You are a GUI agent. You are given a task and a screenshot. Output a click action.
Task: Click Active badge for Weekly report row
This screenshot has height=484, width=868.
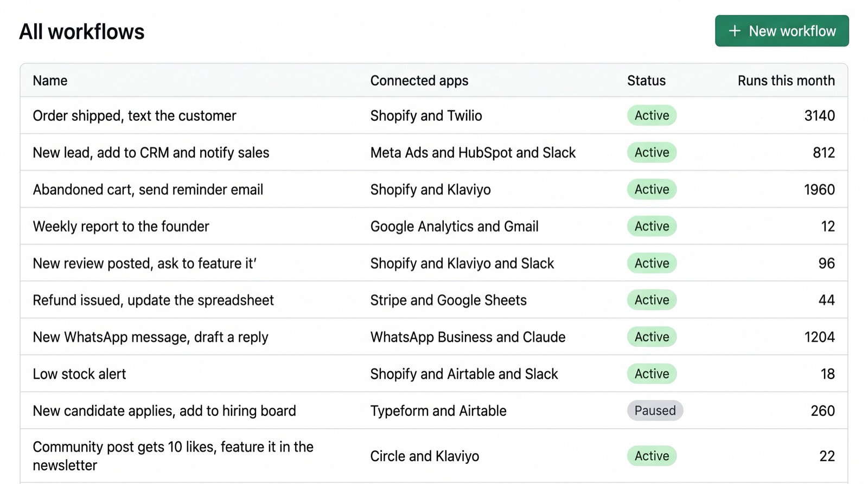pos(652,226)
